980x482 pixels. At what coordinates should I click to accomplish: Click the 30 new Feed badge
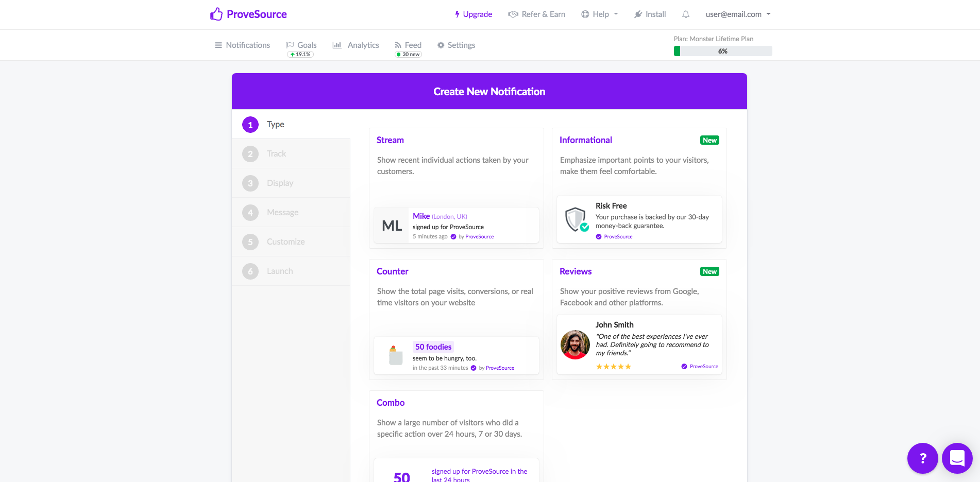coord(408,55)
